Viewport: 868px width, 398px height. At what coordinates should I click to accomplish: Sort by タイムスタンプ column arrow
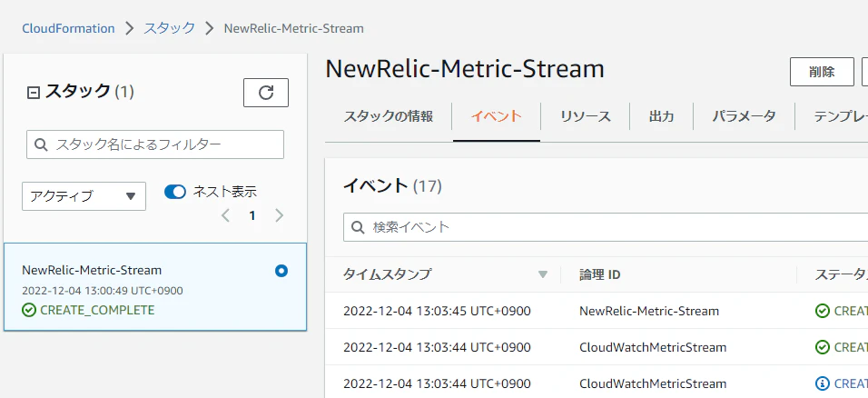tap(543, 274)
